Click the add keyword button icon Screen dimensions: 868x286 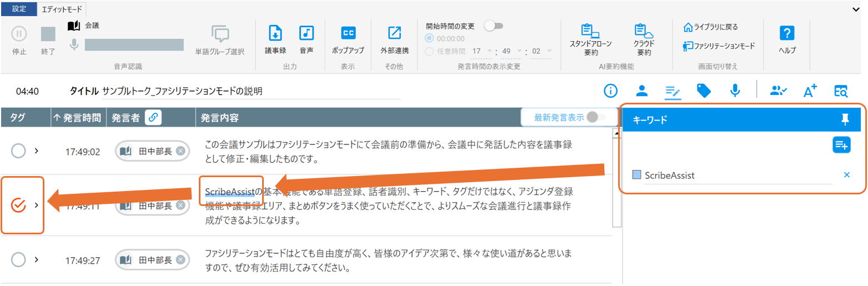pos(841,145)
